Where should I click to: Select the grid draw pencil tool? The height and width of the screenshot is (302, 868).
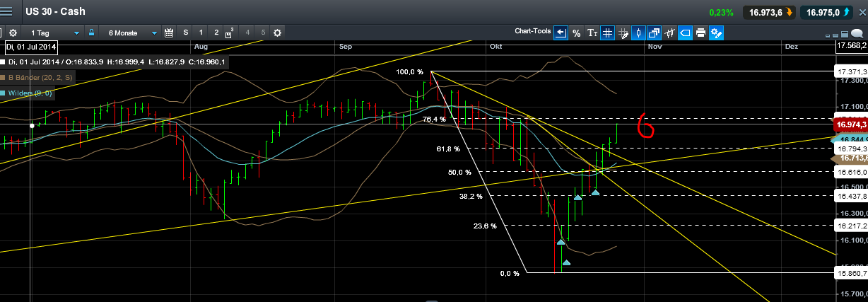(623, 33)
